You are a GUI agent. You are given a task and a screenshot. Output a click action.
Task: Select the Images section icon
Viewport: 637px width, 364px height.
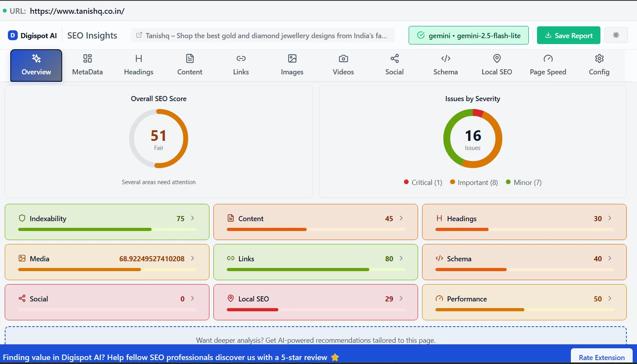(292, 58)
